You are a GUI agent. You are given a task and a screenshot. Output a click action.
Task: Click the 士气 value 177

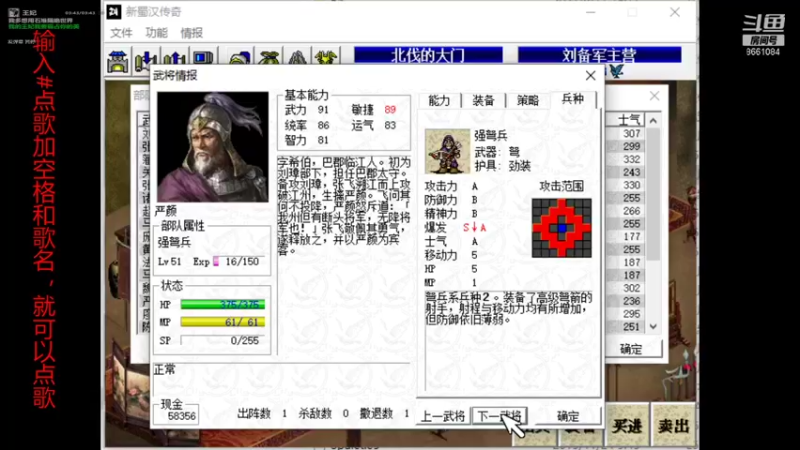[631, 237]
